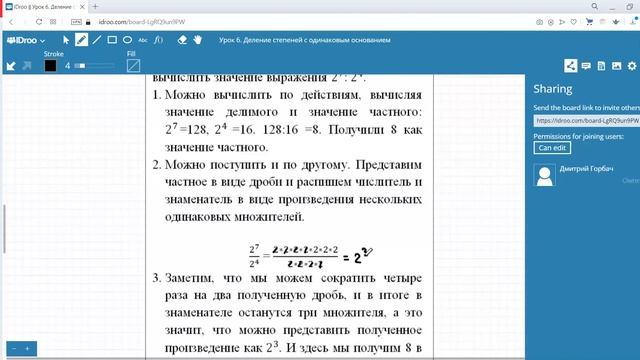This screenshot has width=640, height=360.
Task: Click the zoom out minus button
Action: tap(14, 349)
